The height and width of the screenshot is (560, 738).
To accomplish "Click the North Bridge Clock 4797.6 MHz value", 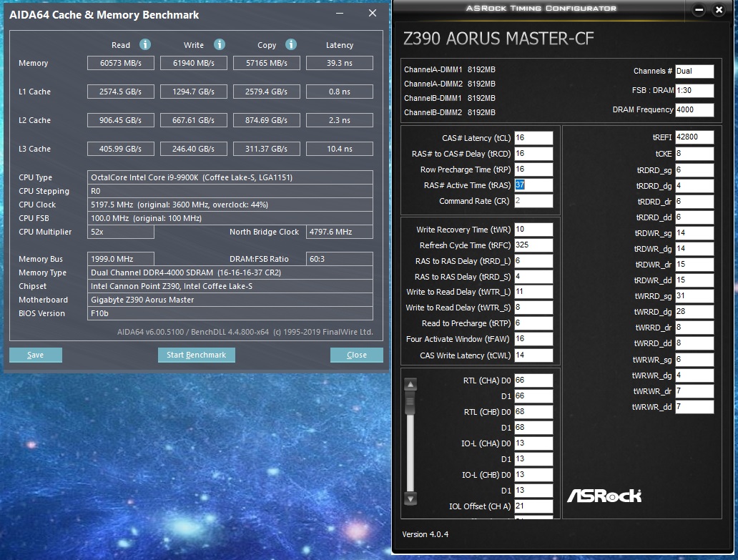I will pyautogui.click(x=340, y=232).
